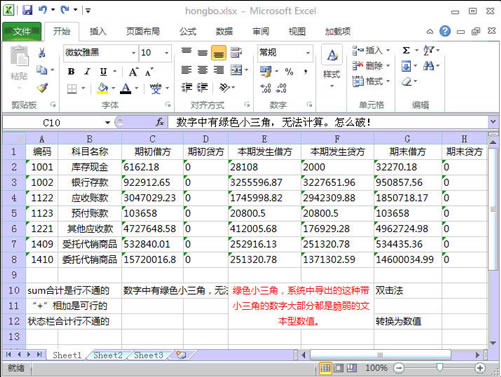Click the cell Borders icon
The width and height of the screenshot is (501, 377).
tap(72, 89)
